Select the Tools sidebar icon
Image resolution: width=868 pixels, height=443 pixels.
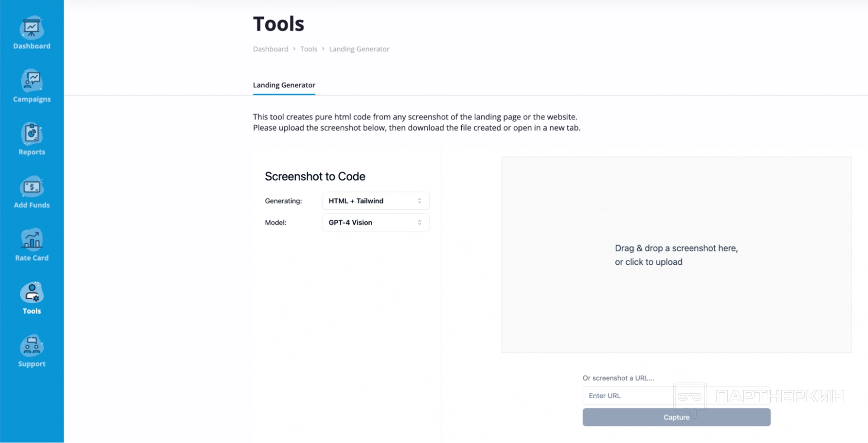(x=32, y=293)
